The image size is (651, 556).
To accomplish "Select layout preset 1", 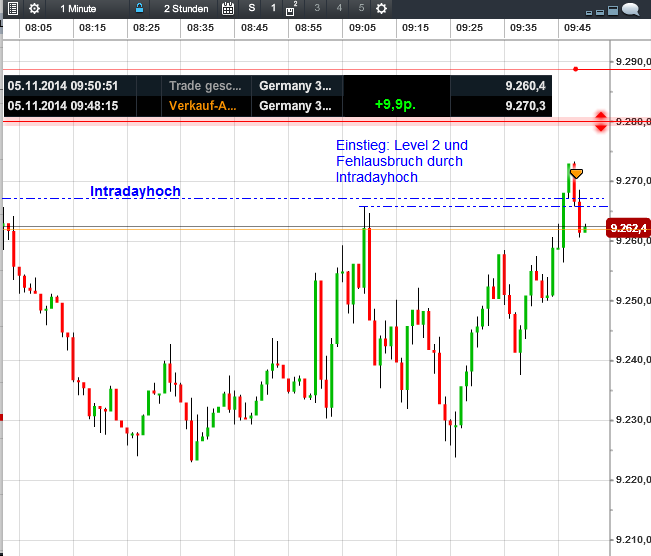I will [273, 8].
